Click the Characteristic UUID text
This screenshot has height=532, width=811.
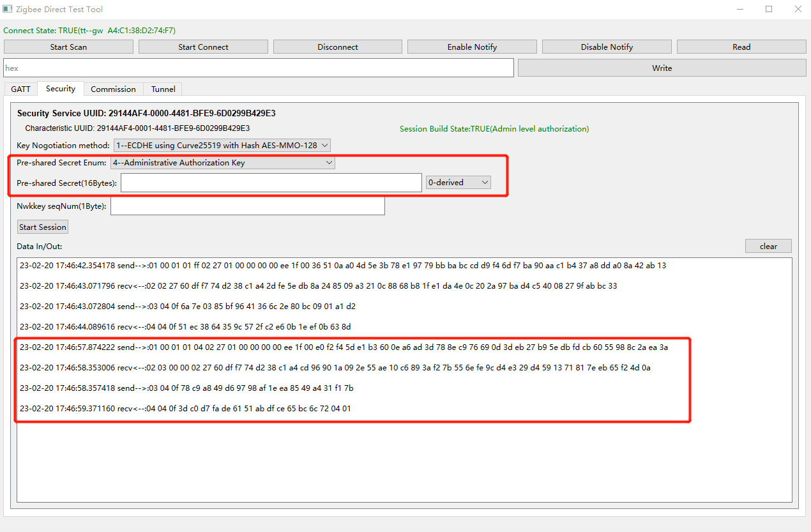137,128
